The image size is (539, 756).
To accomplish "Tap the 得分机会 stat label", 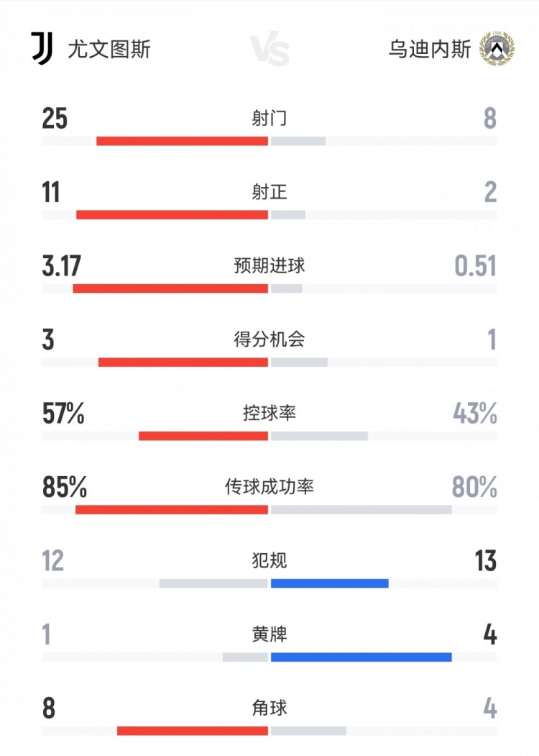I will point(269,340).
